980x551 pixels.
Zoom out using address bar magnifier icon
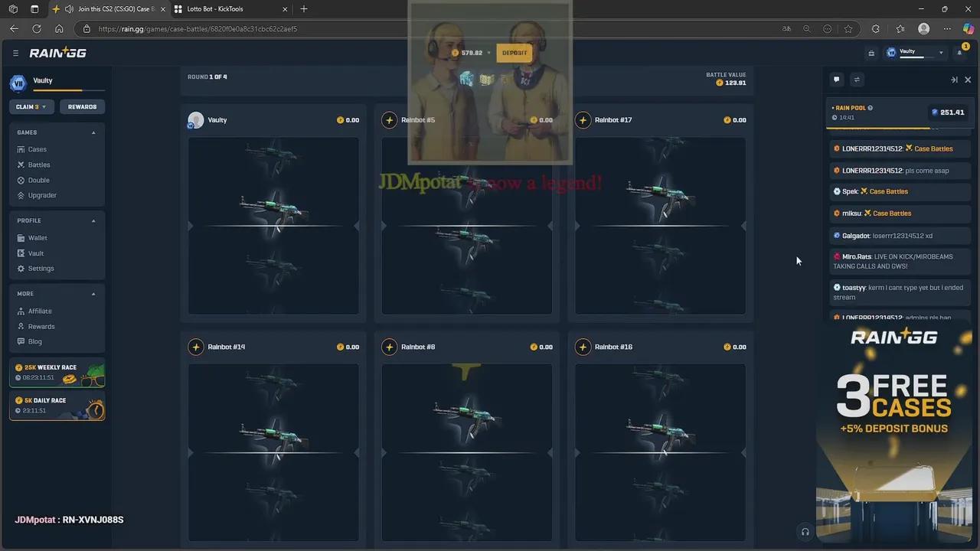(807, 28)
